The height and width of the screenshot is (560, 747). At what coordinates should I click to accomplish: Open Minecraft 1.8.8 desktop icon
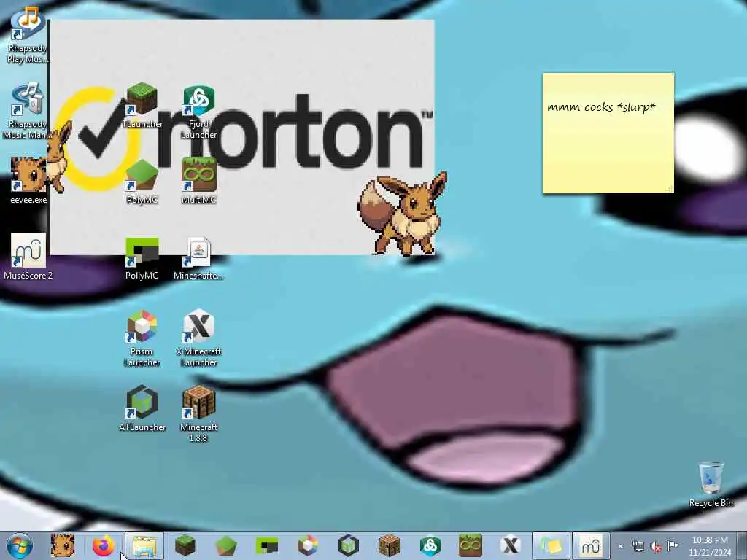pos(198,413)
